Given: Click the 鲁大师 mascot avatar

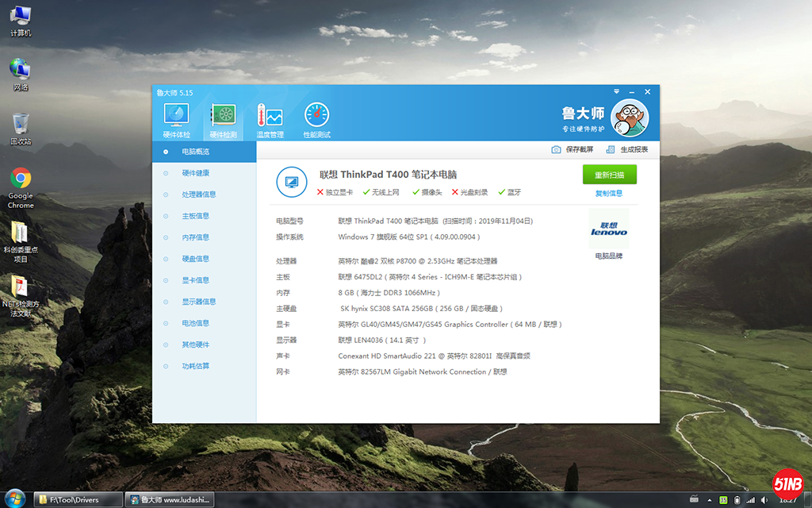Looking at the screenshot, I should 630,118.
